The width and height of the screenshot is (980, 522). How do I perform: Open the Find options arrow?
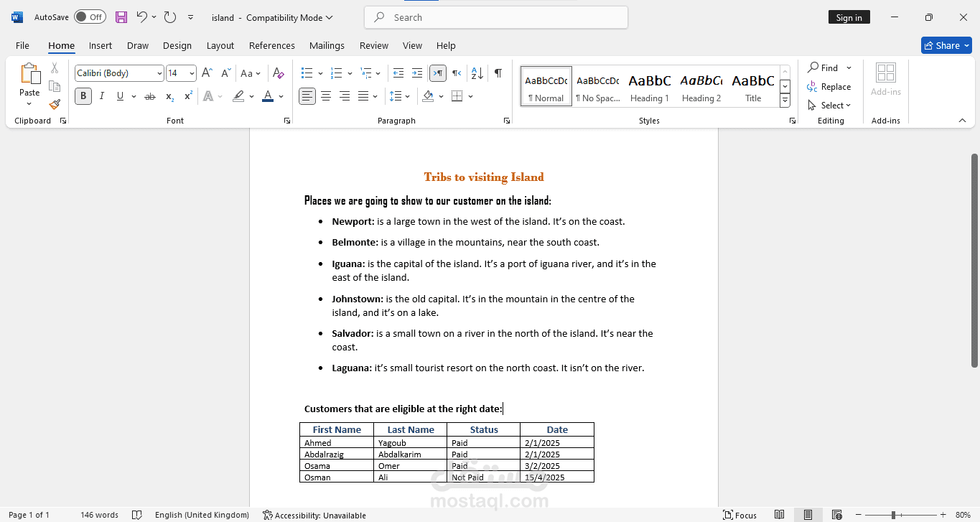click(x=849, y=68)
